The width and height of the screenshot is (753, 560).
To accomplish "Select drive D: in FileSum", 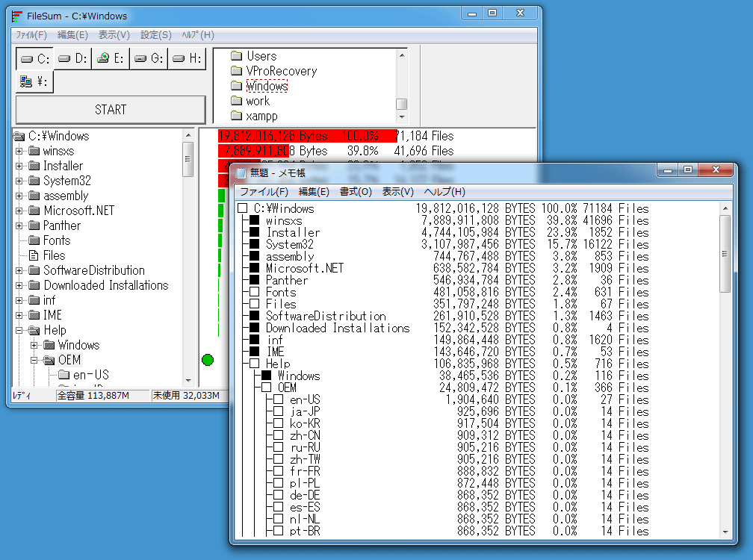I will (x=72, y=59).
